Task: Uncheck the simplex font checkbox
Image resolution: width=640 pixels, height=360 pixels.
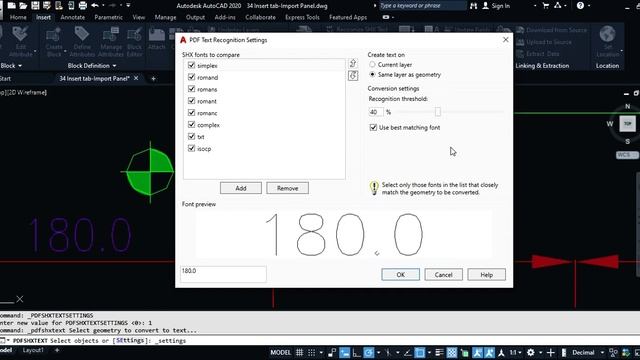Action: (x=191, y=65)
